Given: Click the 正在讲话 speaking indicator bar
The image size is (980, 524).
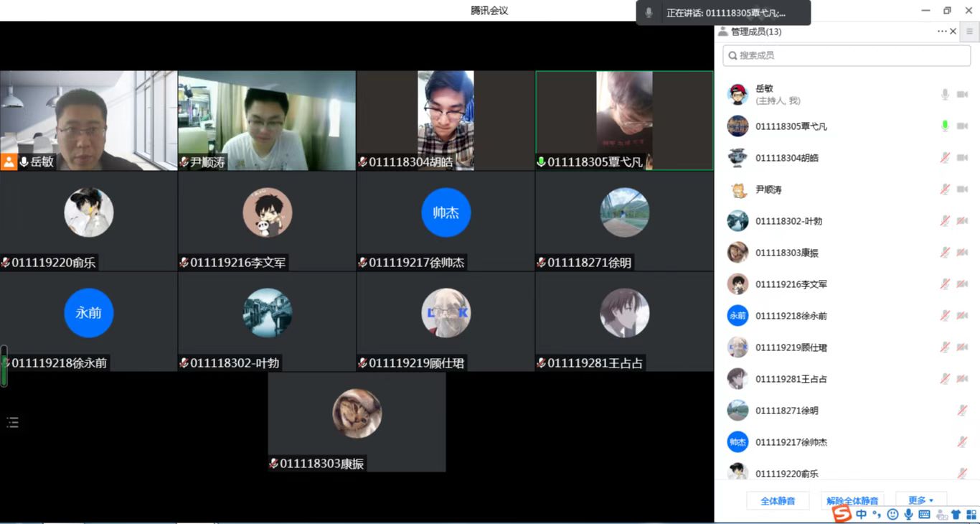Looking at the screenshot, I should (723, 13).
